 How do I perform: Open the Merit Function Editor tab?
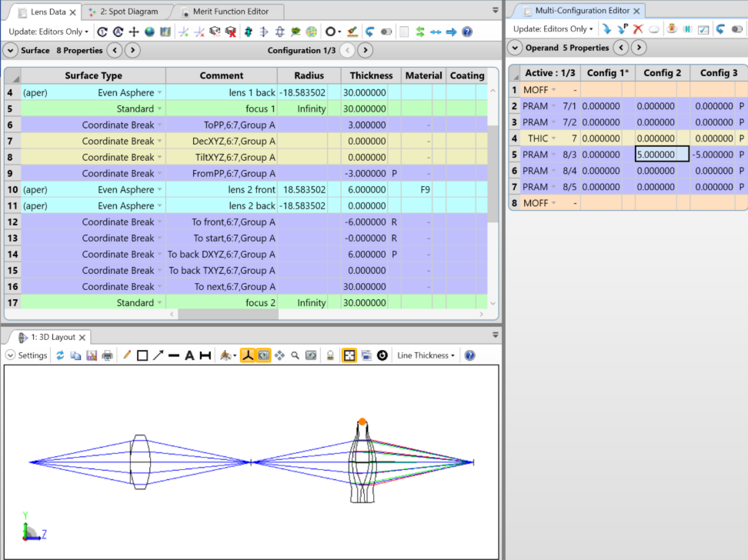click(229, 12)
